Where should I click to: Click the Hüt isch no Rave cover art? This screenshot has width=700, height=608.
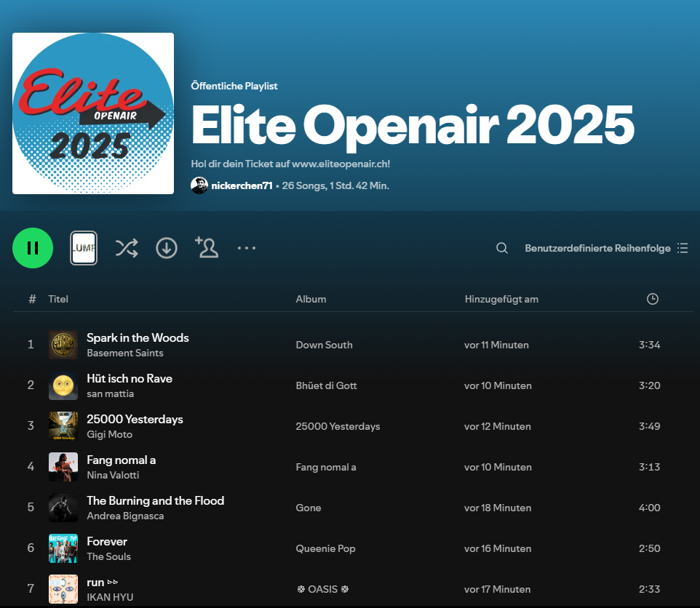63,385
